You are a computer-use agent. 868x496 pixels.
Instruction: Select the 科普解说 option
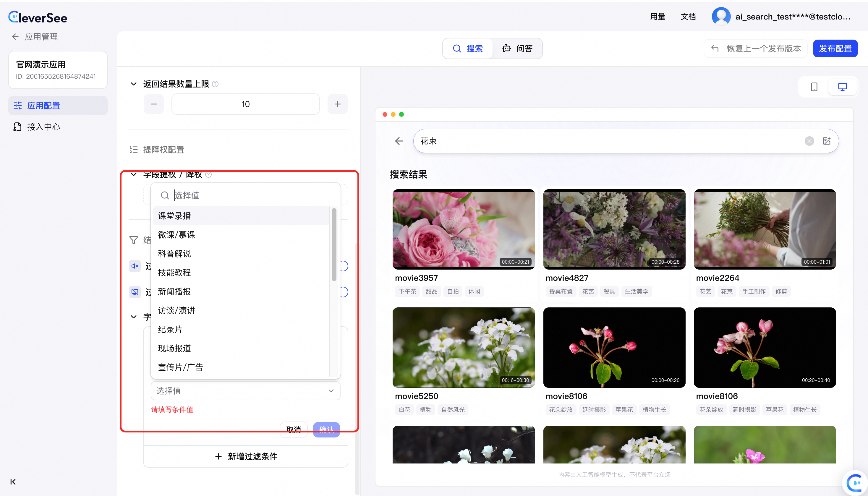tap(241, 253)
